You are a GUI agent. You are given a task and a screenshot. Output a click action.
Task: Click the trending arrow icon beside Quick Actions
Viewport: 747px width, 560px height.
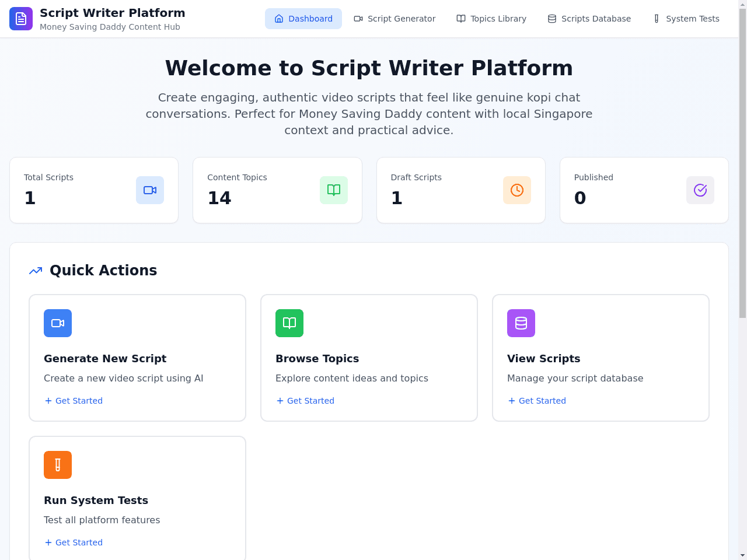[36, 271]
